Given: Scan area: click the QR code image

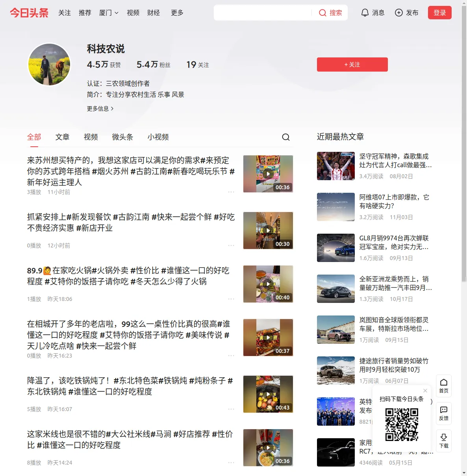Looking at the screenshot, I should (402, 424).
